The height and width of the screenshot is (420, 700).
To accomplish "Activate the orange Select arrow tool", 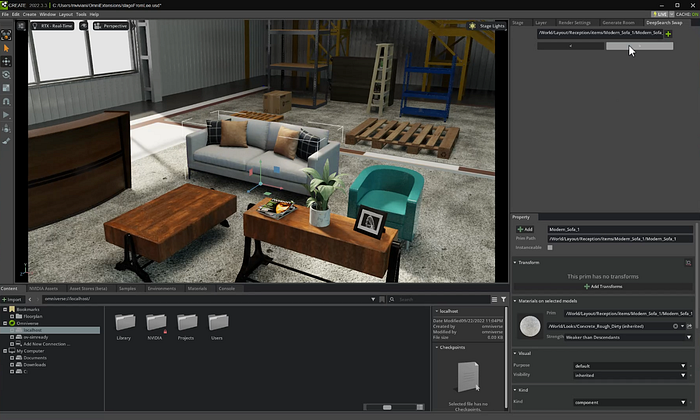I will 6,48.
